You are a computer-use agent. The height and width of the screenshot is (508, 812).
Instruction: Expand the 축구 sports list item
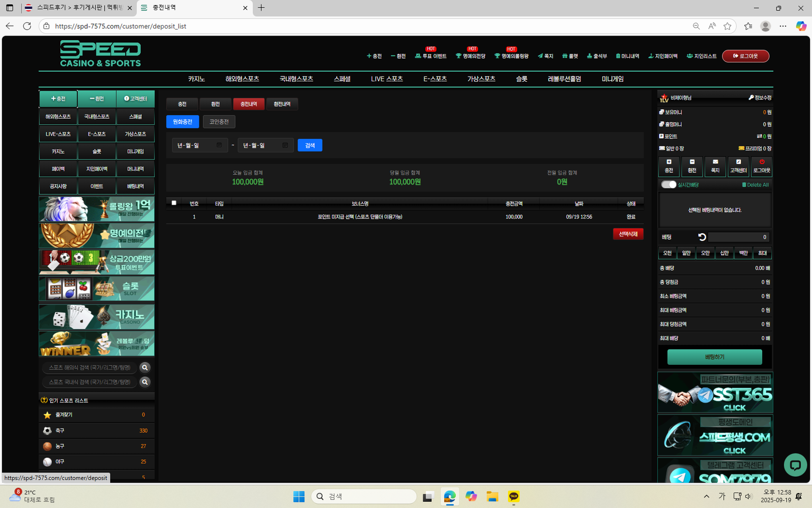96,431
